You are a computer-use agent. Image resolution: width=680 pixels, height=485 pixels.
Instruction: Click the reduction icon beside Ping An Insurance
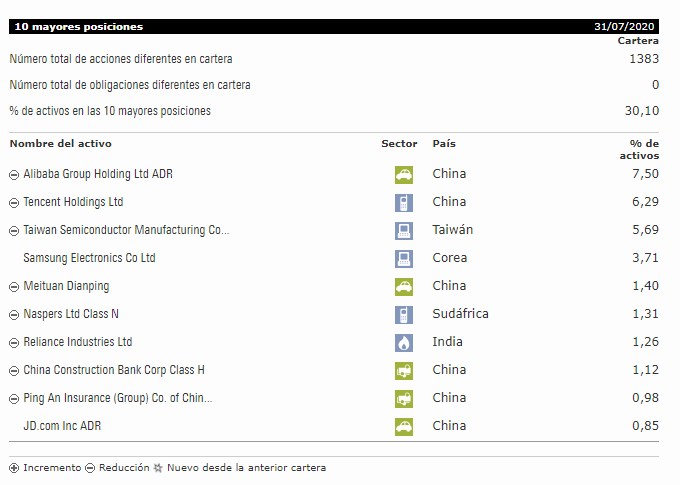point(14,399)
